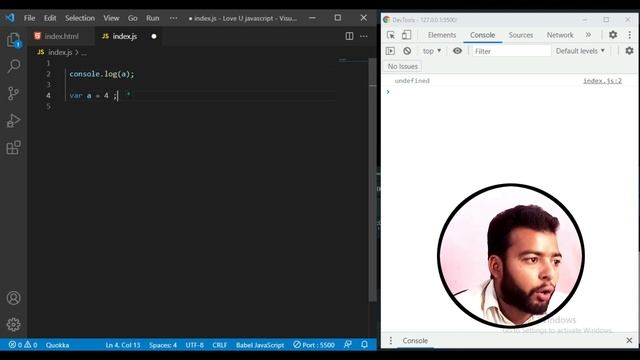Clear the console output

pyautogui.click(x=407, y=51)
